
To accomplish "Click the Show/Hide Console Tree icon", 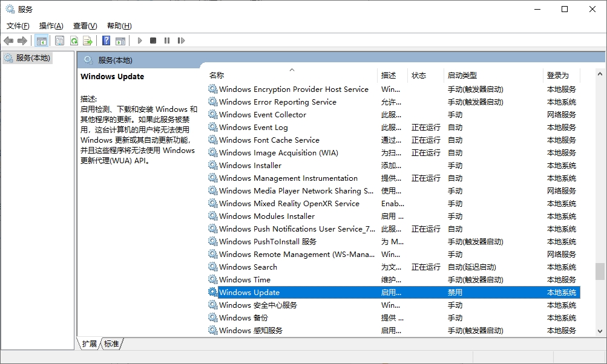I will (42, 41).
